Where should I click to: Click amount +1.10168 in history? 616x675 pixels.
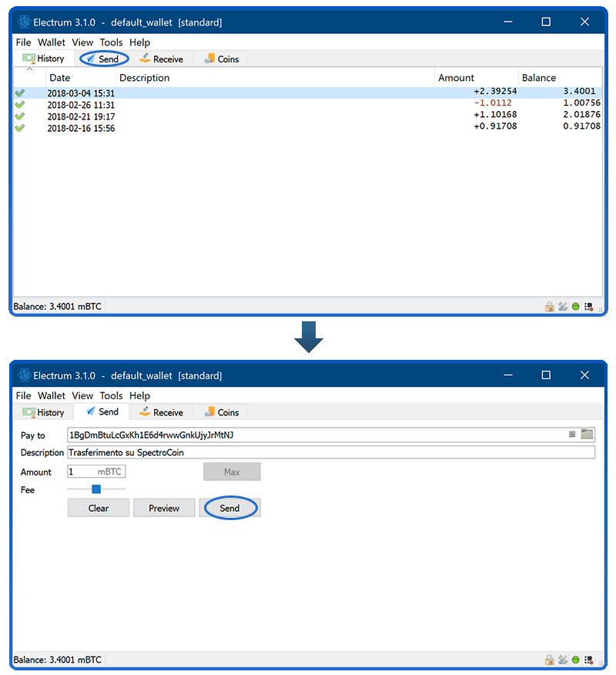click(x=495, y=115)
